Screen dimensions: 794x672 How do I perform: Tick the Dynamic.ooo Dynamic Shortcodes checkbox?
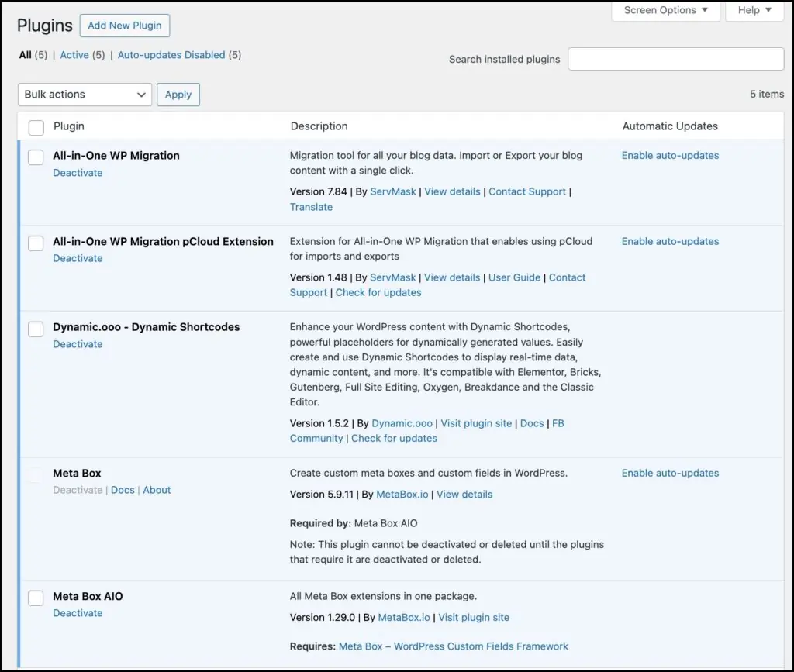(36, 329)
